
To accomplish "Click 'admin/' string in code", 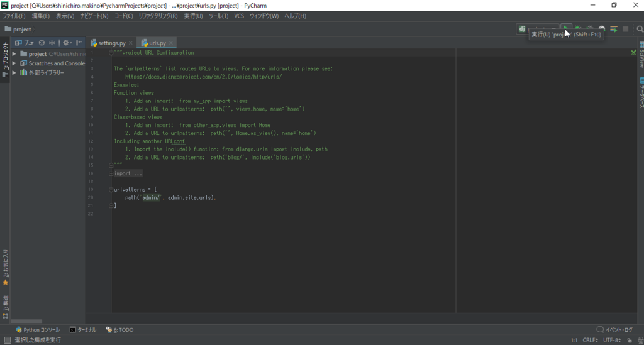I will 151,198.
